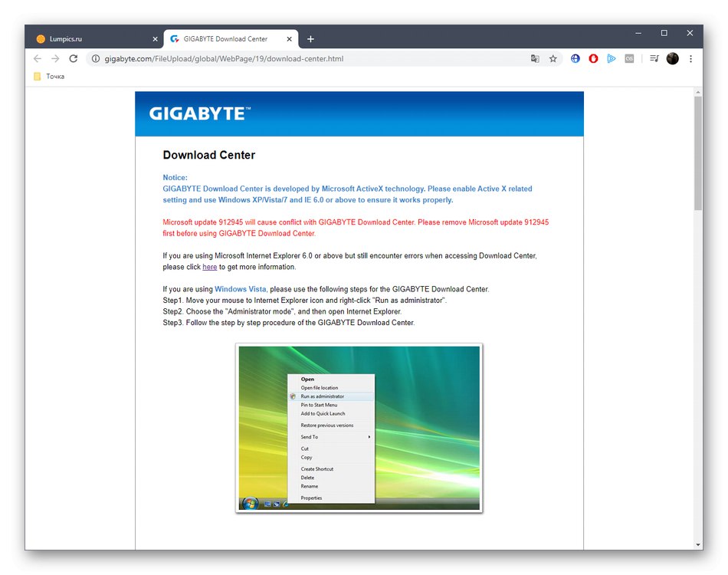Follow the "here" link for more information
This screenshot has width=728, height=575.
(209, 267)
